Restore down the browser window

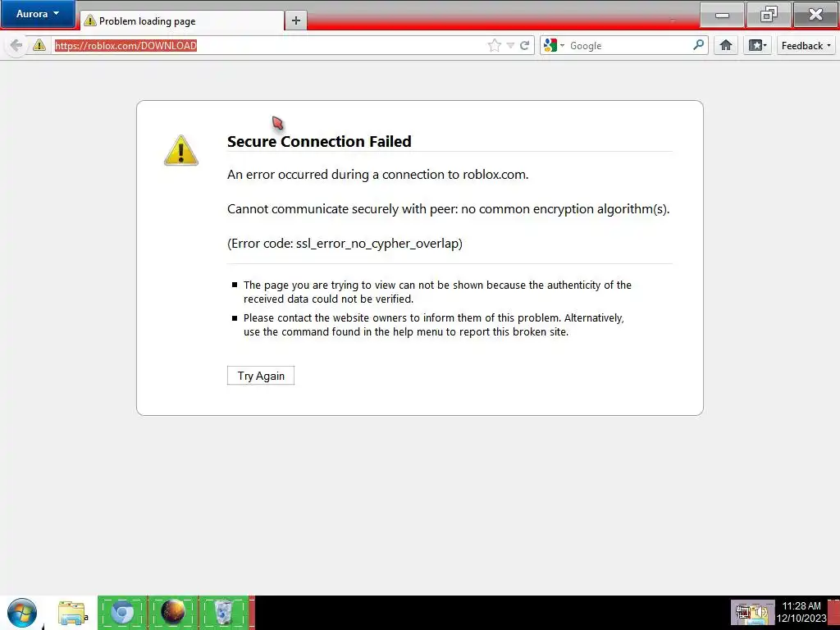pos(769,15)
